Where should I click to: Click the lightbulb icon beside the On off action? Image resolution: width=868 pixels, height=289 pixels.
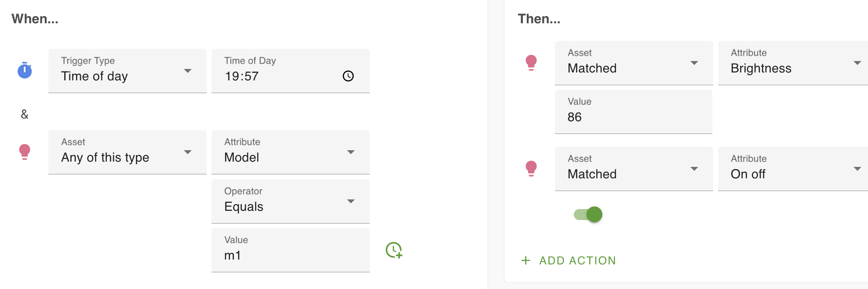(531, 168)
